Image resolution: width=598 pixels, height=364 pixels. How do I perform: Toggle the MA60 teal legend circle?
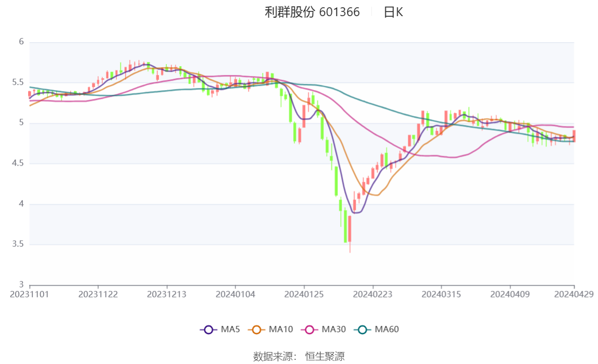[x=363, y=330]
